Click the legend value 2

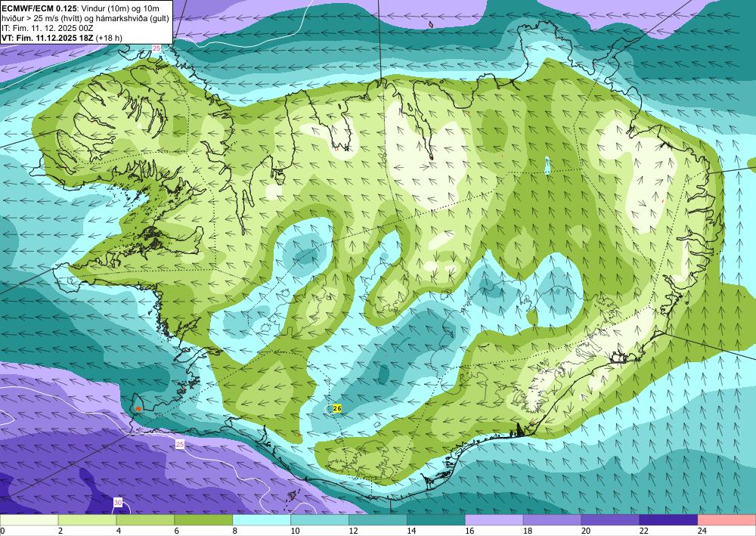tap(60, 531)
